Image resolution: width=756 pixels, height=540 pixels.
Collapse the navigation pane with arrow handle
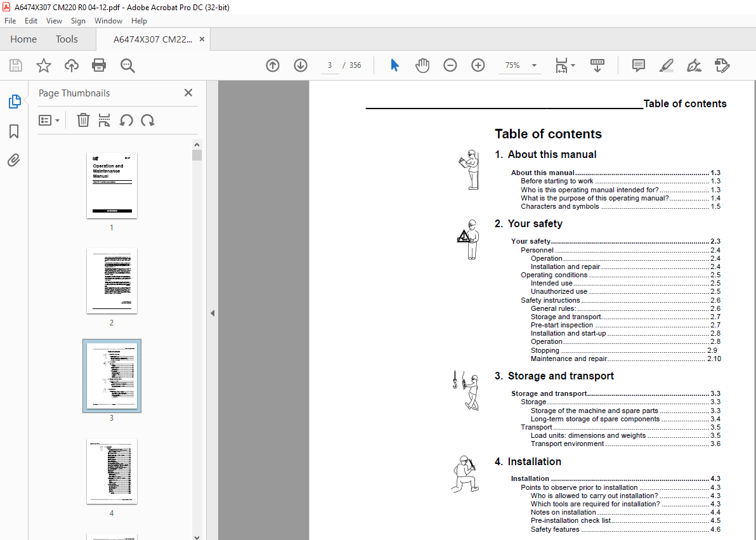212,313
